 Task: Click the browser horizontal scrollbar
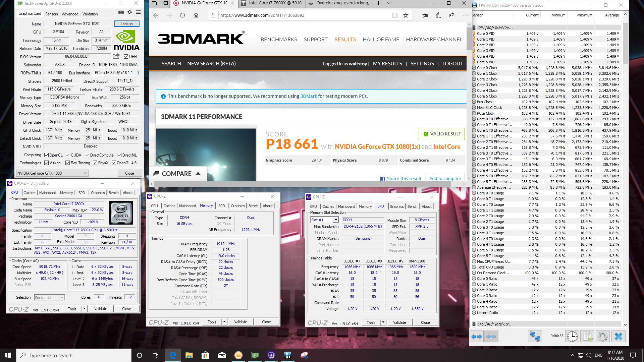308,184
